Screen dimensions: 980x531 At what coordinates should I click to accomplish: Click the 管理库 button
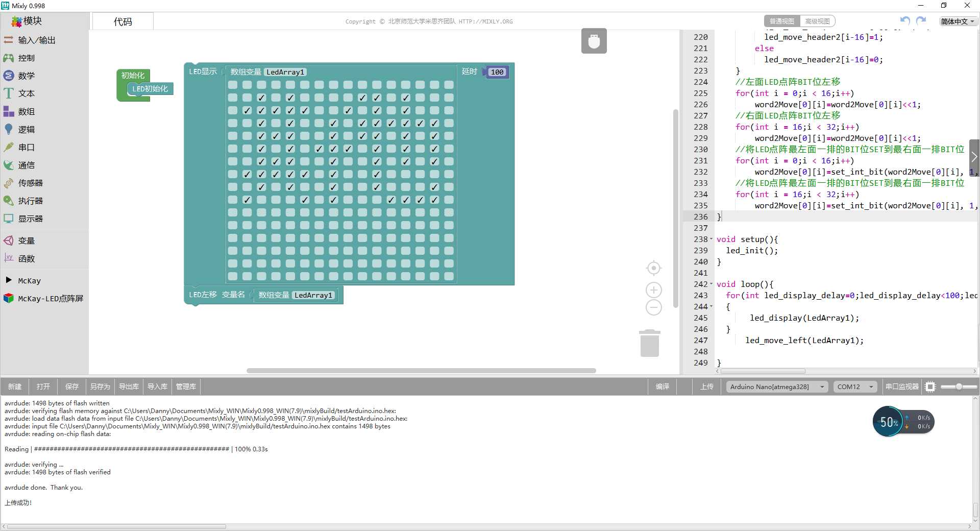(186, 387)
